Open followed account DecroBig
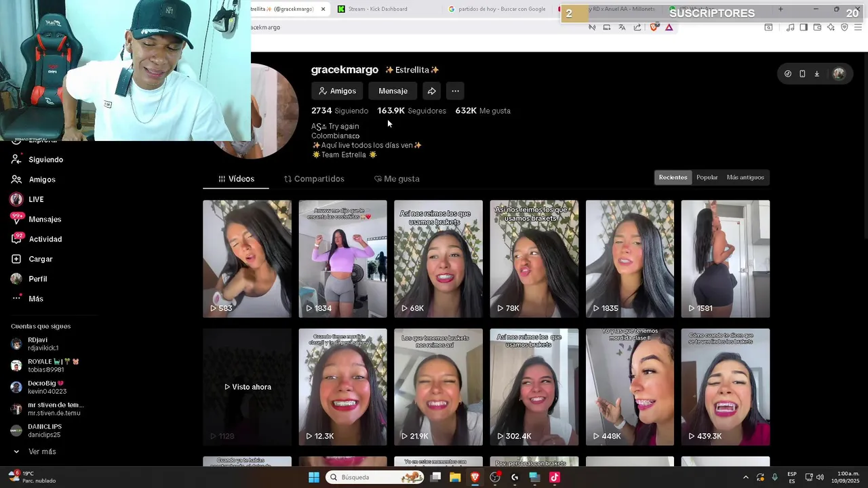 click(39, 387)
